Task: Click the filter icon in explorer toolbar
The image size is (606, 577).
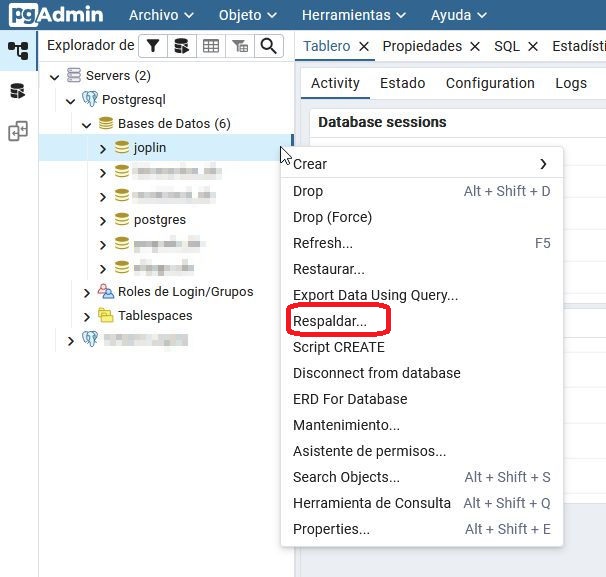Action: tap(152, 46)
